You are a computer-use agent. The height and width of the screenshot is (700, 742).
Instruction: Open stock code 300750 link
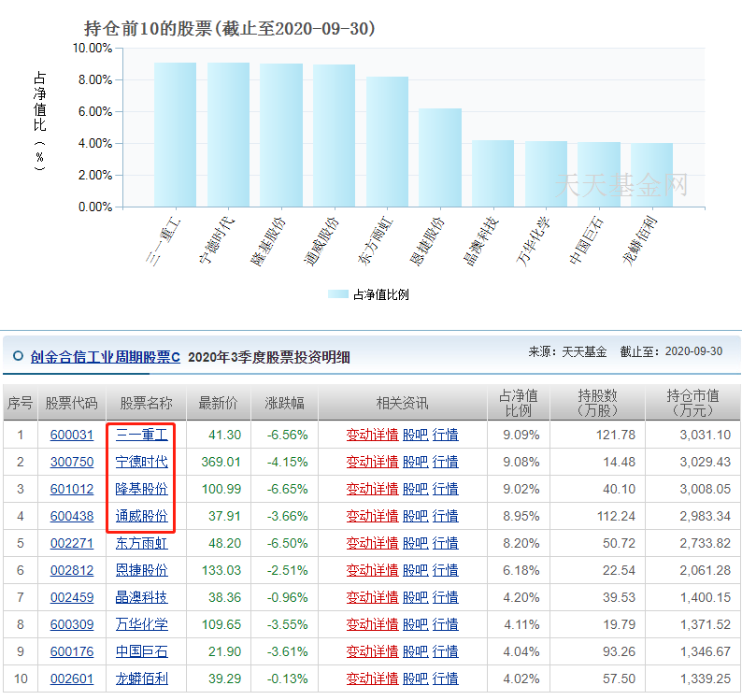click(x=72, y=462)
